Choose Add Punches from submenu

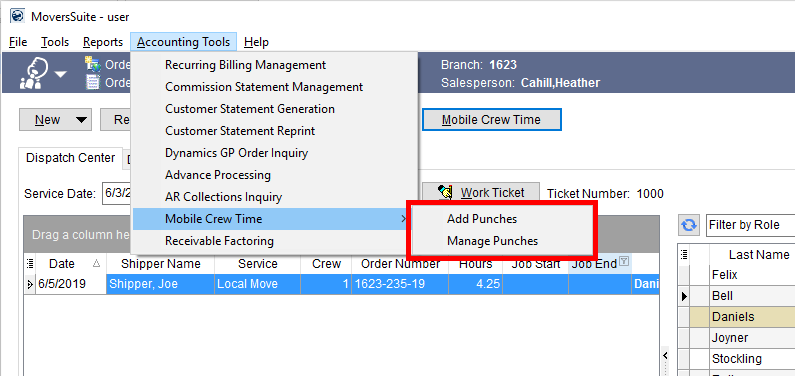point(502,219)
